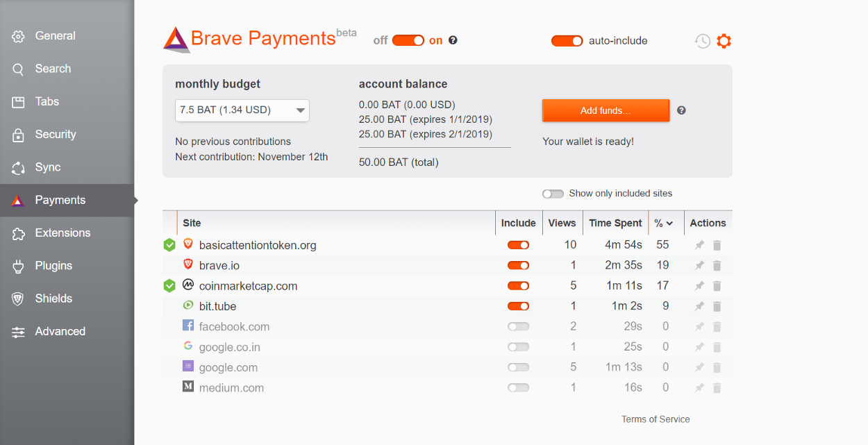Open monthly budget dropdown
868x445 pixels.
(x=242, y=110)
